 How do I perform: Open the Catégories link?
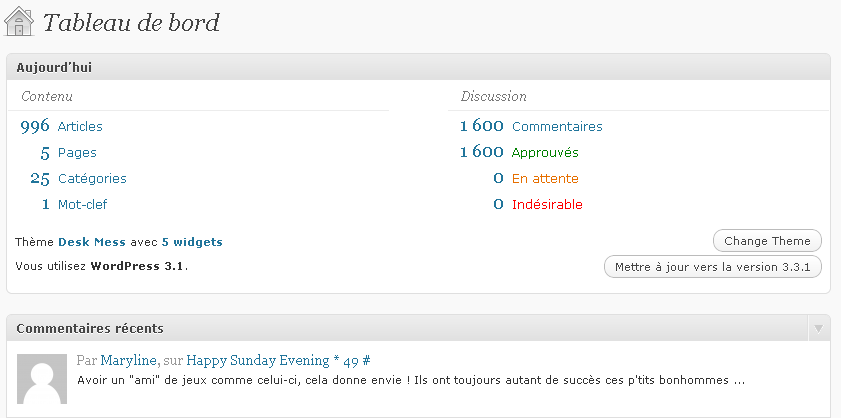(92, 179)
